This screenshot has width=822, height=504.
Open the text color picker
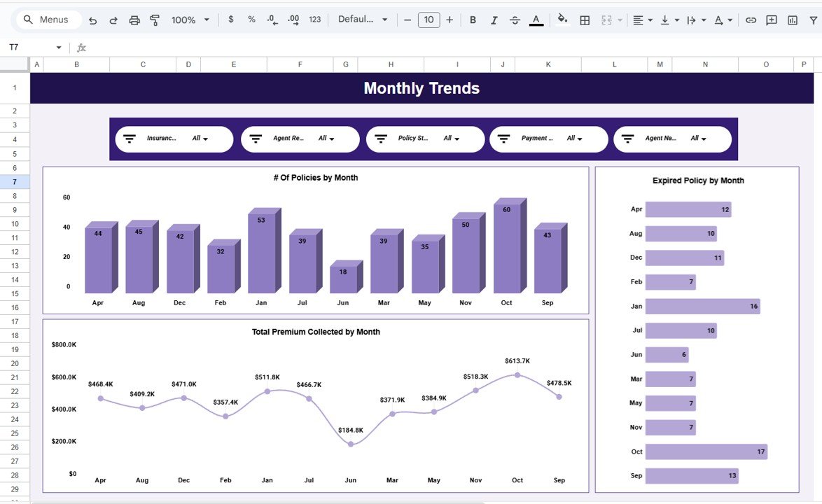click(536, 20)
